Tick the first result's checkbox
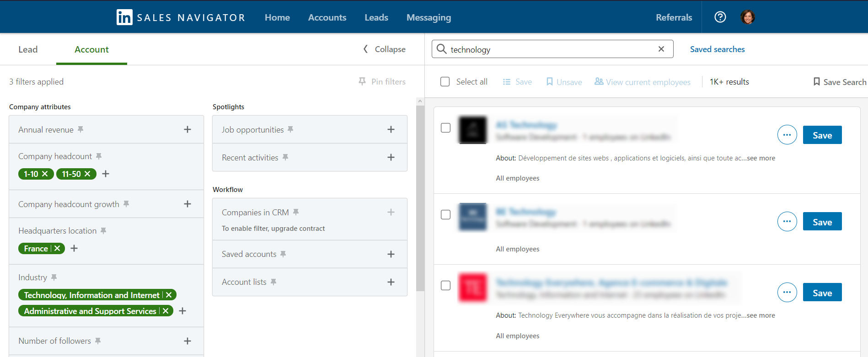 tap(445, 128)
